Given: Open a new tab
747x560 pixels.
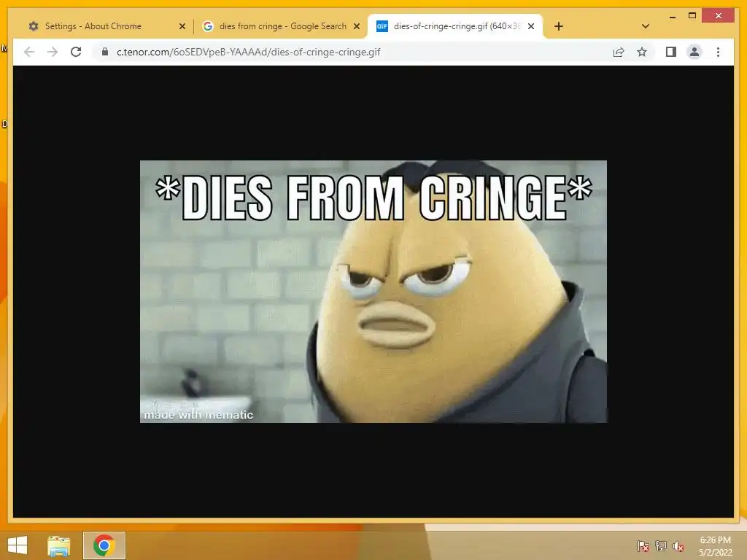Looking at the screenshot, I should (559, 26).
